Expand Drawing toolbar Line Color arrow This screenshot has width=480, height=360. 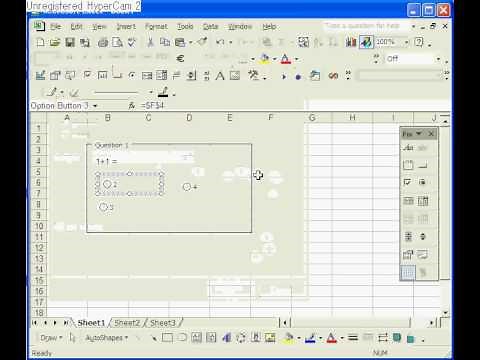[x=320, y=338]
